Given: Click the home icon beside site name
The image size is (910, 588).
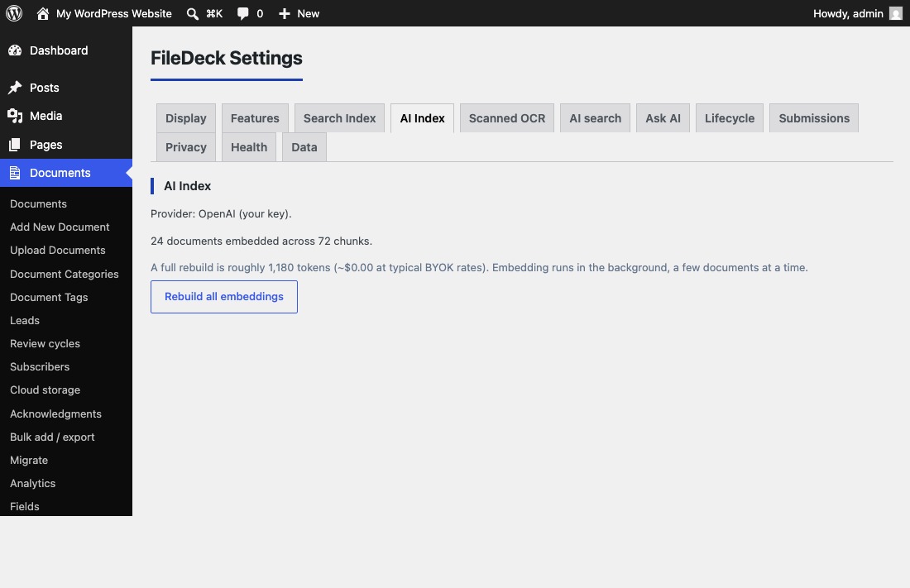Looking at the screenshot, I should [42, 13].
